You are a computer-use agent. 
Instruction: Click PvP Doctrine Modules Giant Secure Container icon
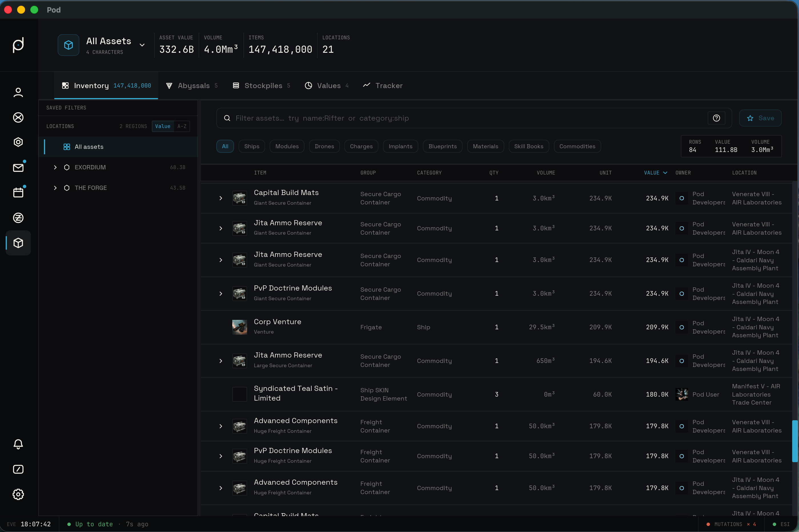tap(240, 293)
